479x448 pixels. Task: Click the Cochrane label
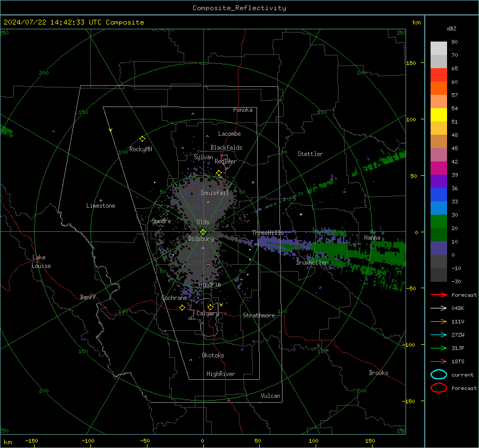point(174,298)
